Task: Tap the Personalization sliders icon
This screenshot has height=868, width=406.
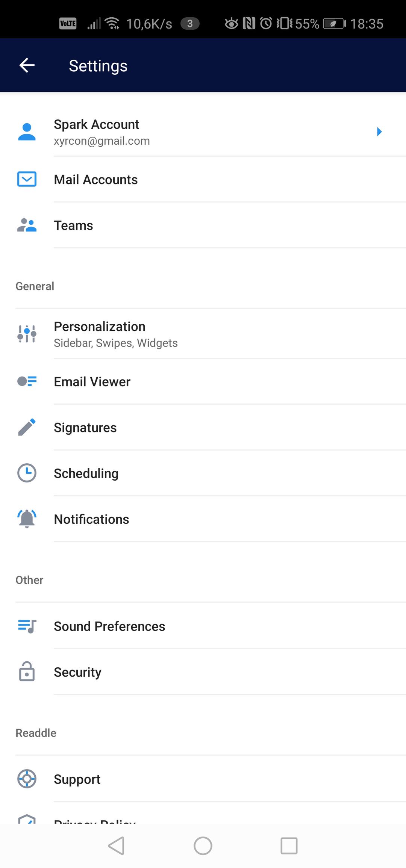Action: point(27,334)
